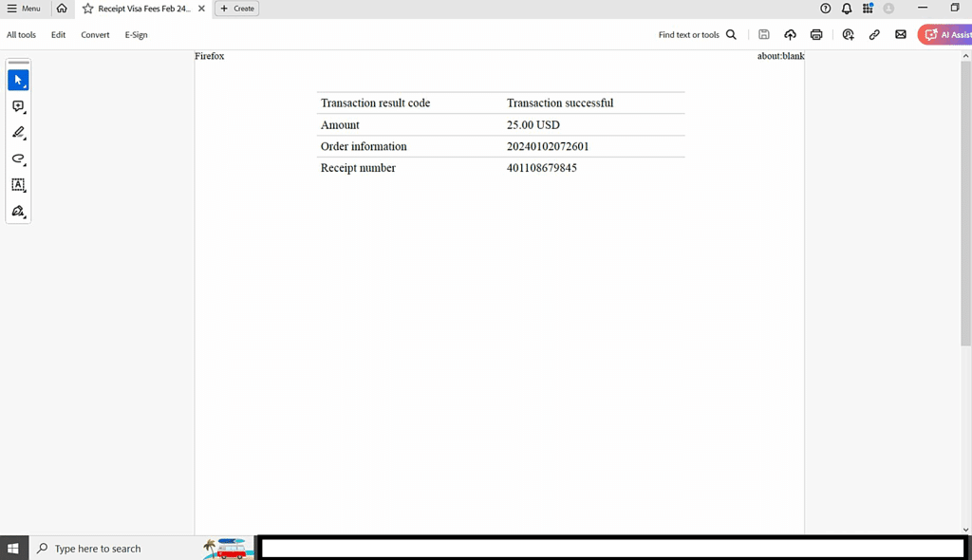Choose the Select arrow tool

[x=18, y=81]
